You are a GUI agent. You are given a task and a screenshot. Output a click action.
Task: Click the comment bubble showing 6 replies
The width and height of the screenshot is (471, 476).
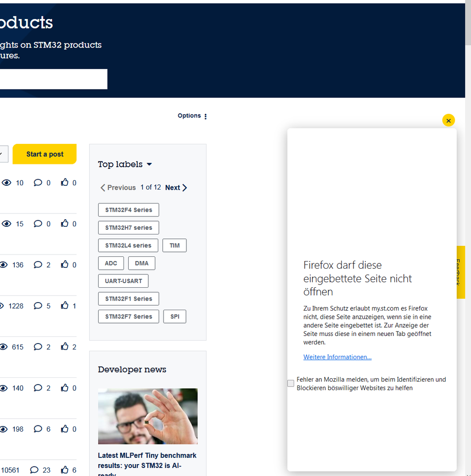(x=38, y=429)
